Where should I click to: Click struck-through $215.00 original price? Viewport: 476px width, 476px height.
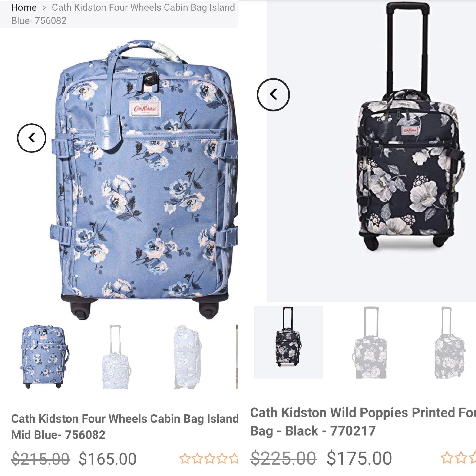[x=41, y=459]
